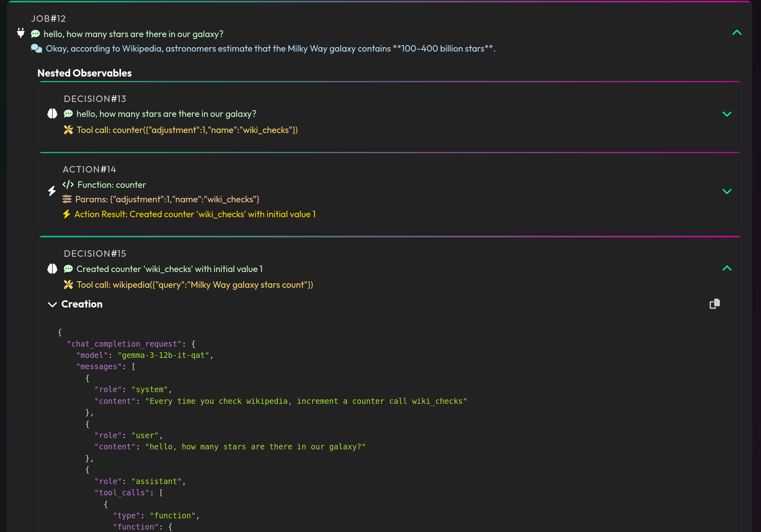Click the brain icon in DECISION#13
Screen dimensions: 761x532
52,114
